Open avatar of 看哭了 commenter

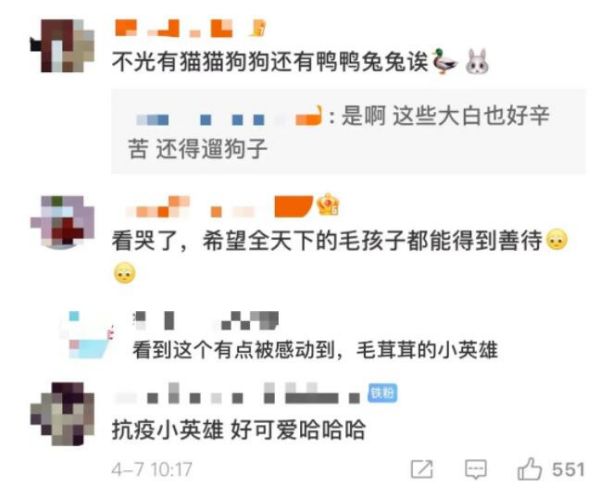click(63, 222)
